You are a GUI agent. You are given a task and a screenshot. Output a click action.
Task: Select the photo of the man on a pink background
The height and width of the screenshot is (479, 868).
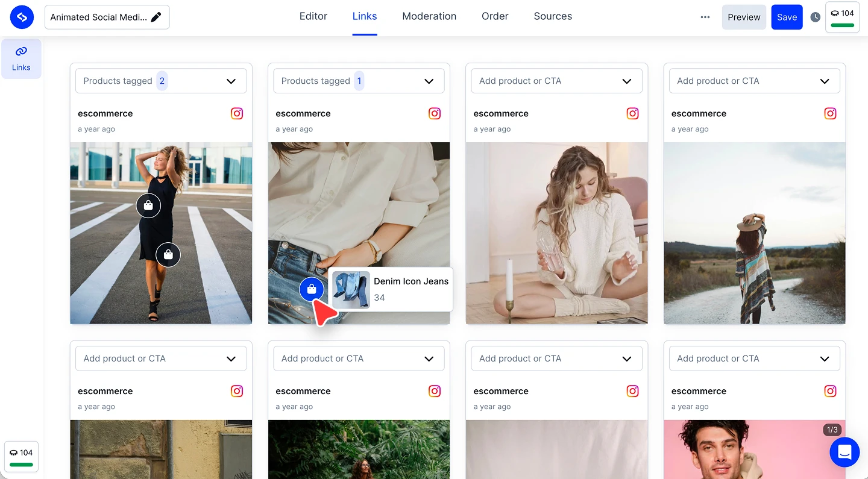click(x=754, y=449)
